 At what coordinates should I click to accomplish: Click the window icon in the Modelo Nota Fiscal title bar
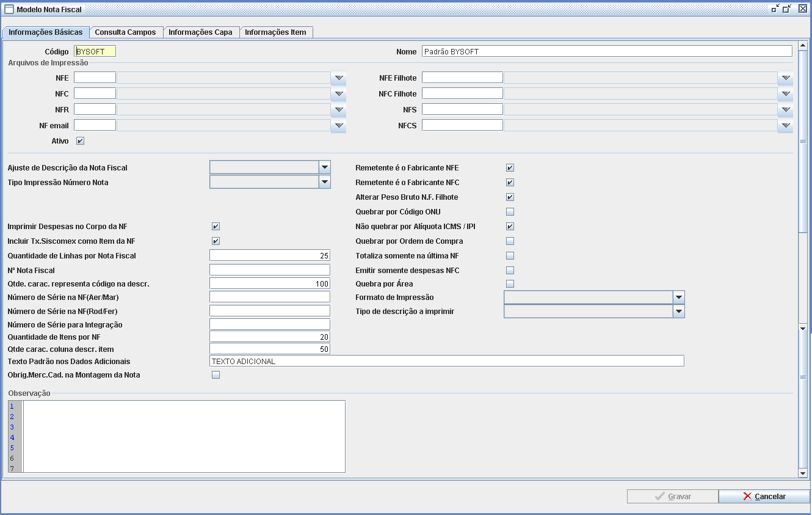[9, 9]
